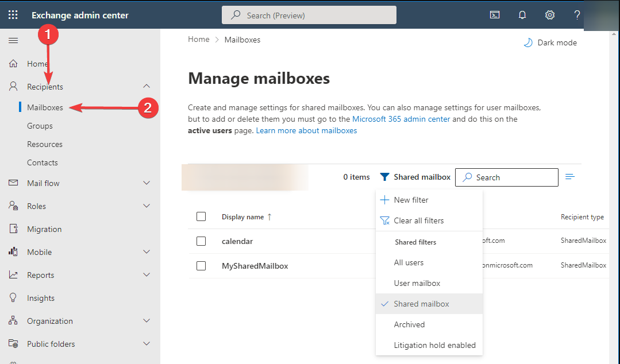Screen dimensions: 620x364
Task: Click the Migration icon
Action: click(x=13, y=229)
